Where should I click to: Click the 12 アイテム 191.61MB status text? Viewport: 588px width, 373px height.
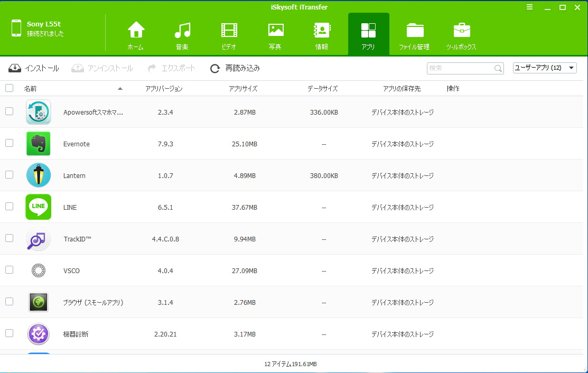291,364
